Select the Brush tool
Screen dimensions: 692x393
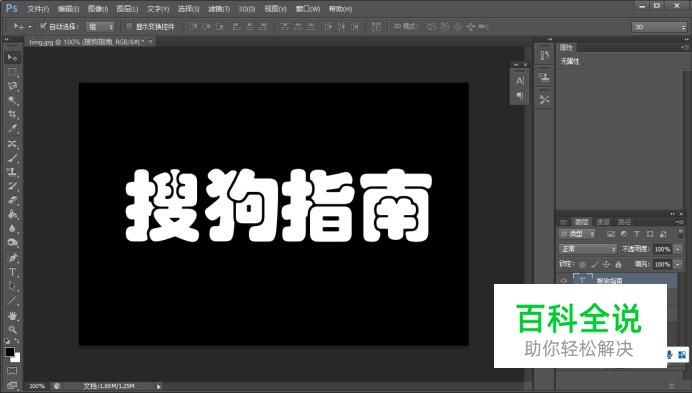pyautogui.click(x=12, y=158)
